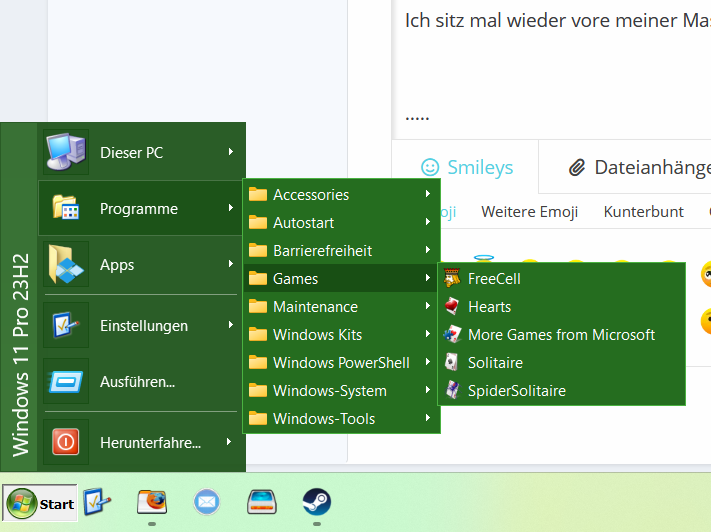
Task: Click the Hearts game icon
Action: point(452,306)
